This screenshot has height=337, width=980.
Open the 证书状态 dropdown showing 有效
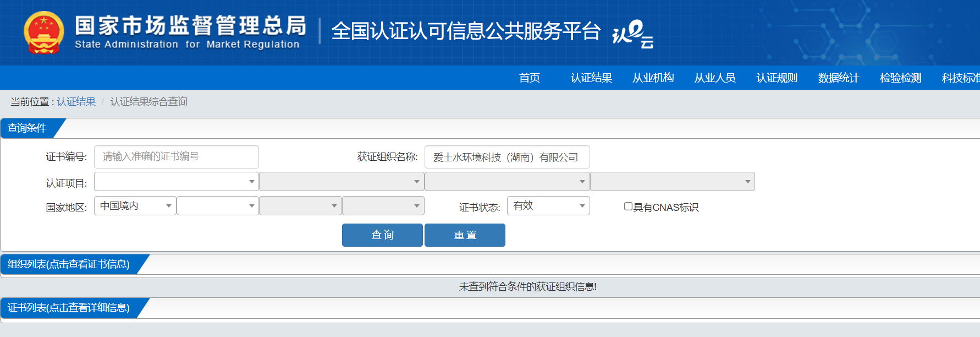click(548, 205)
